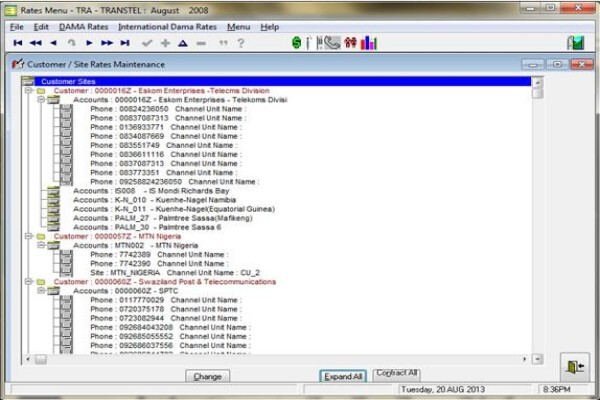Click the vertical scrollbar down arrow
The width and height of the screenshot is (600, 400).
pyautogui.click(x=538, y=359)
